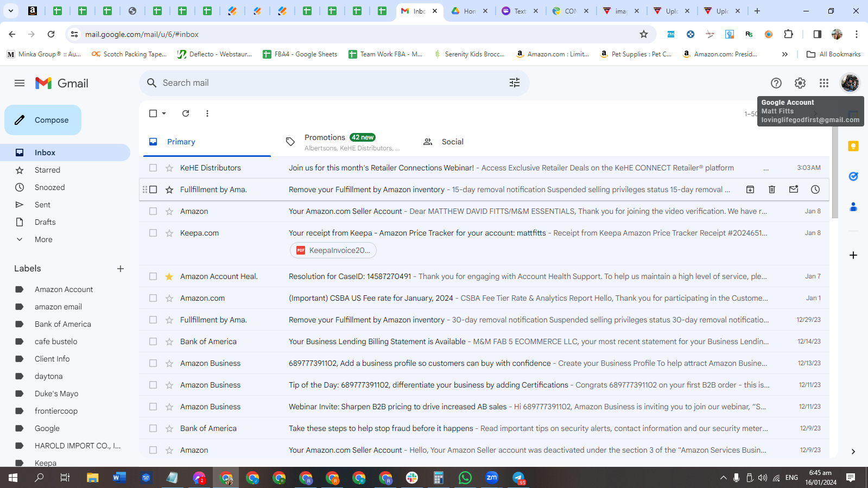Open the Gmail main menu hamburger icon
The image size is (868, 488).
pos(20,83)
